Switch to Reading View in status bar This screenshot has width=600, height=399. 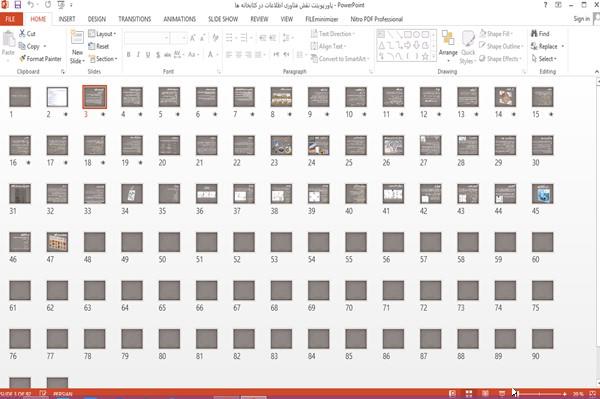(485, 394)
